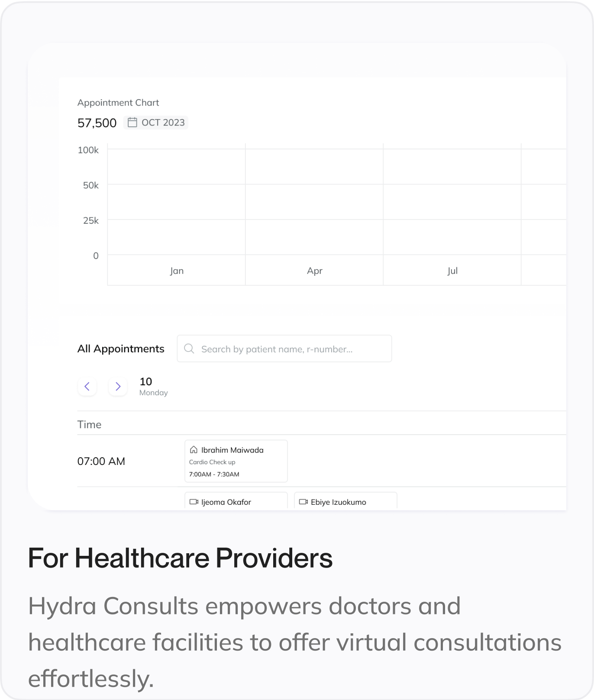Click the 57,500 appointment total figure
594x700 pixels.
(97, 123)
